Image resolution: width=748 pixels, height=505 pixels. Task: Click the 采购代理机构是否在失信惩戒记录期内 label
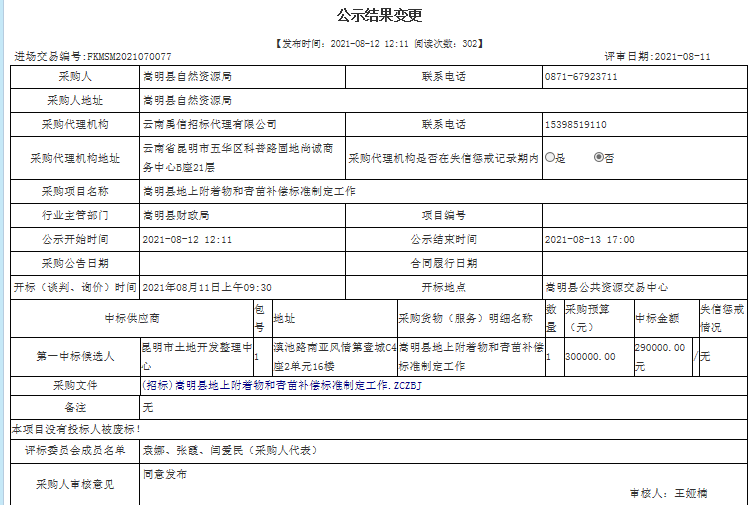[x=444, y=158]
